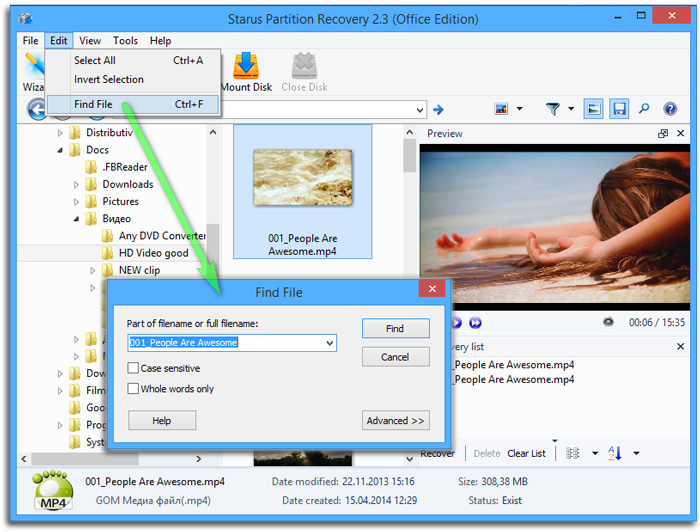700x532 pixels.
Task: Close the recovery list panel
Action: (x=680, y=346)
